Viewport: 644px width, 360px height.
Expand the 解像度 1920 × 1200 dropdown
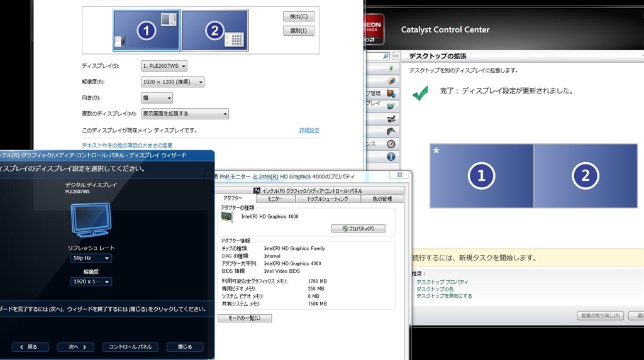click(173, 82)
